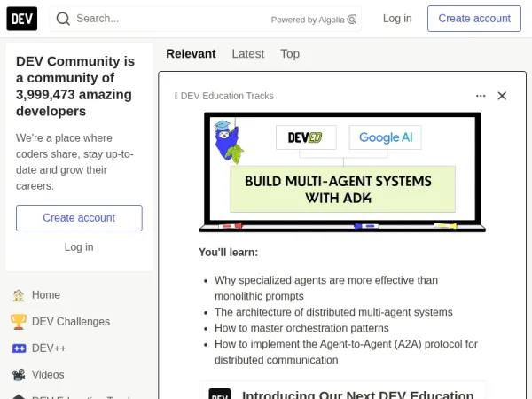Click the DEV Challenges trophy icon
The width and height of the screenshot is (532, 399).
click(x=19, y=322)
